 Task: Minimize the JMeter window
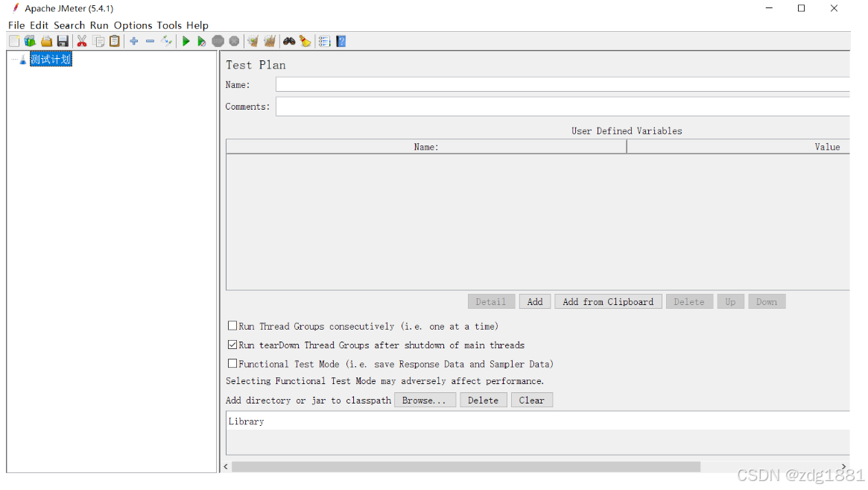[x=769, y=8]
